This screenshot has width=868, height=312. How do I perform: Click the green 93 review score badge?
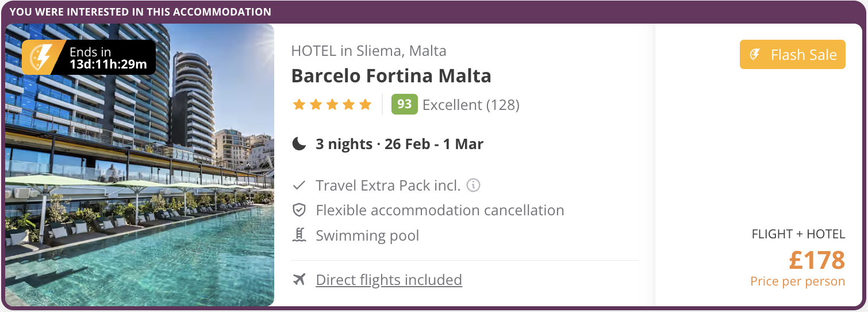[x=404, y=104]
